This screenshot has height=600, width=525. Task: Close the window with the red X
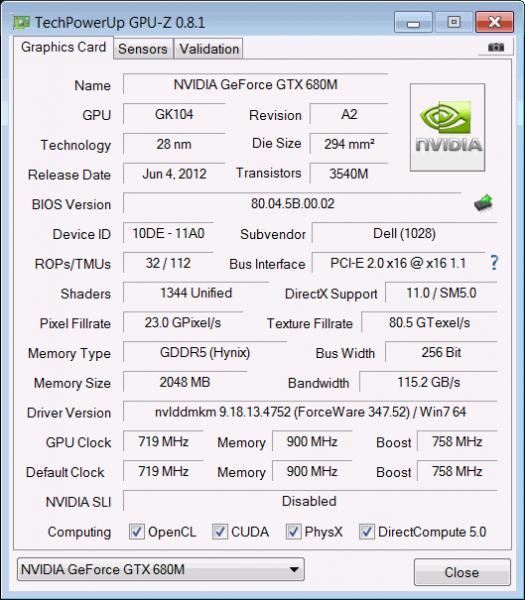click(494, 22)
